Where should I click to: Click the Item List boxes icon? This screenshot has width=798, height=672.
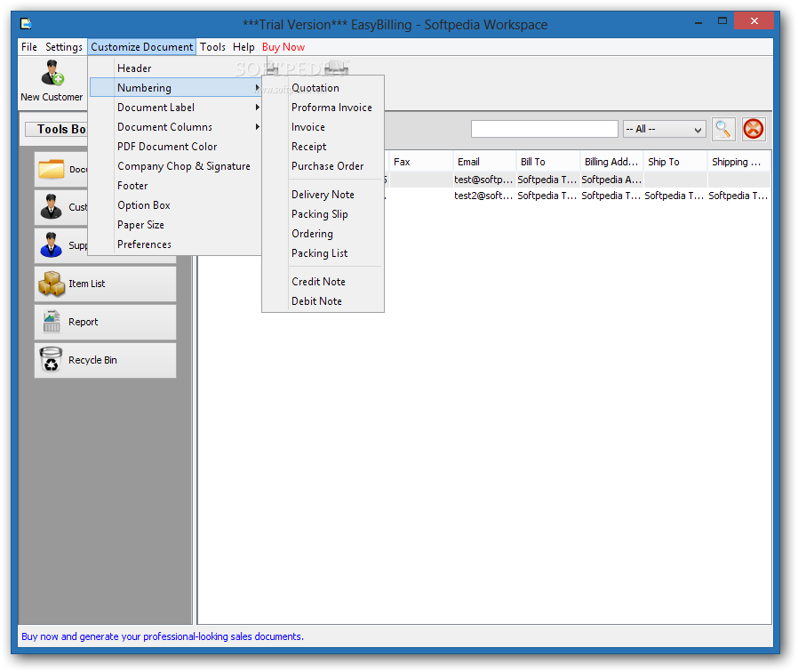coord(52,284)
